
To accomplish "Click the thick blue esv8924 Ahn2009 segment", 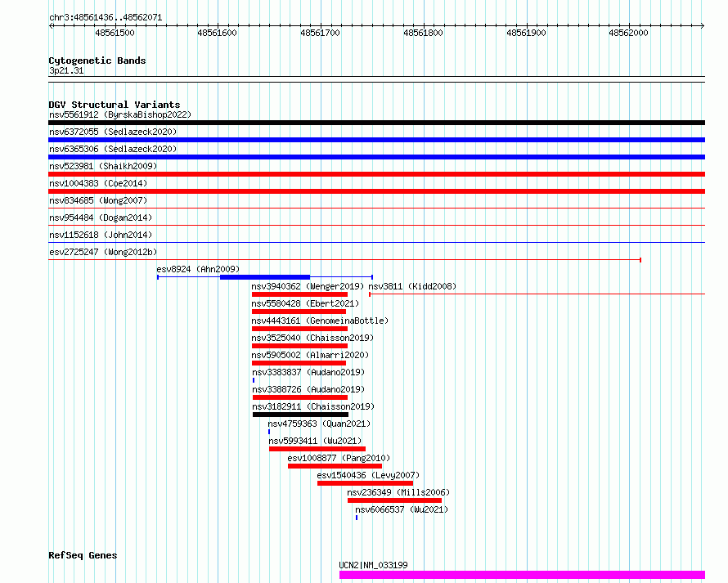I will [x=265, y=277].
